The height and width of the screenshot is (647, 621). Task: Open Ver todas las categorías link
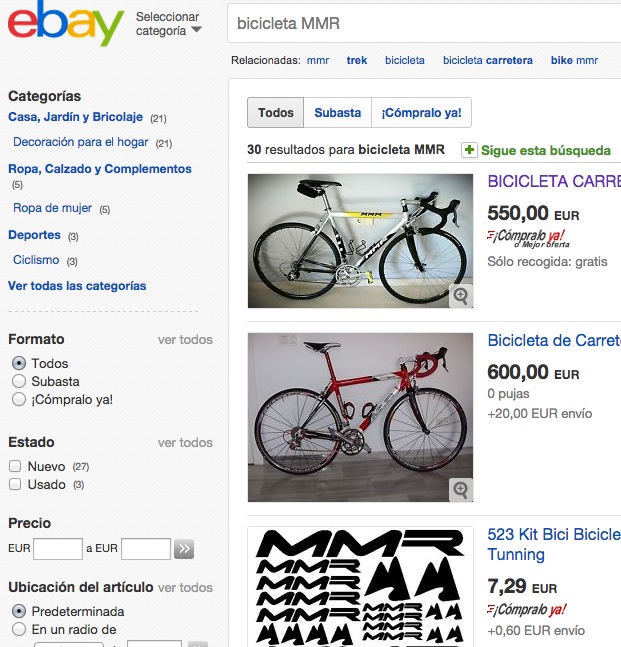click(77, 286)
